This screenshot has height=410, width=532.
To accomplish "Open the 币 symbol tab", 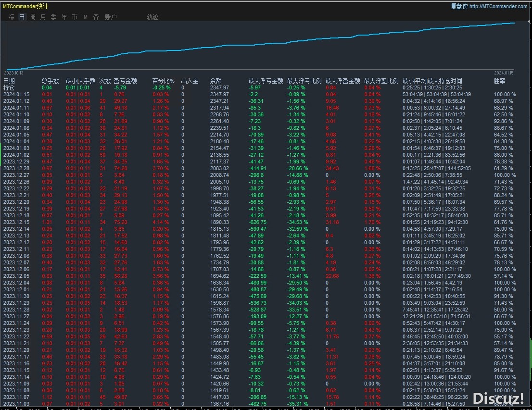I will click(x=75, y=17).
